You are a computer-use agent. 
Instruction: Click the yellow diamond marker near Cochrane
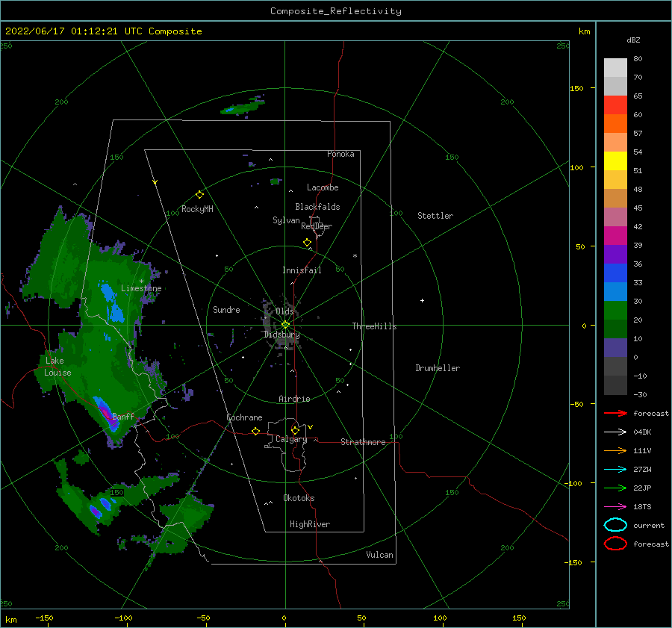(255, 432)
